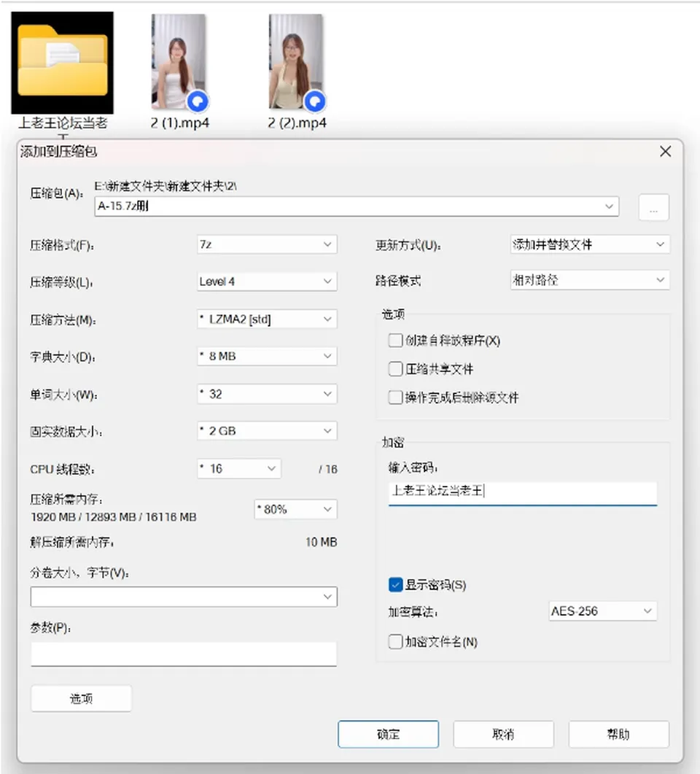Enable 压缩共享文件 checkbox
The width and height of the screenshot is (700, 774).
click(395, 368)
